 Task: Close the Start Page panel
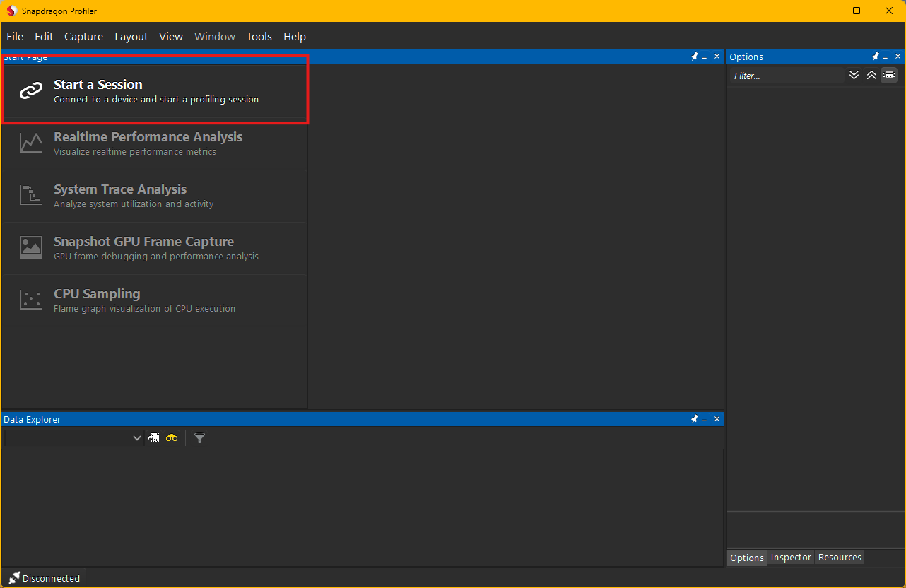click(x=717, y=57)
